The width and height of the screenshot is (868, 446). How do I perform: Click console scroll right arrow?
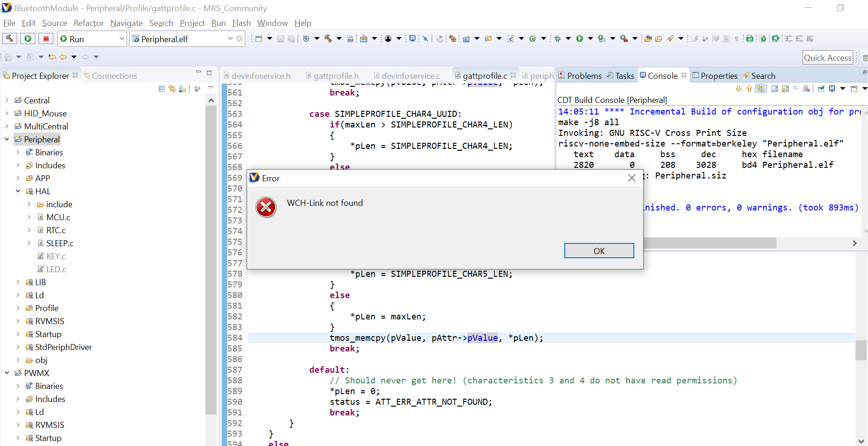855,243
